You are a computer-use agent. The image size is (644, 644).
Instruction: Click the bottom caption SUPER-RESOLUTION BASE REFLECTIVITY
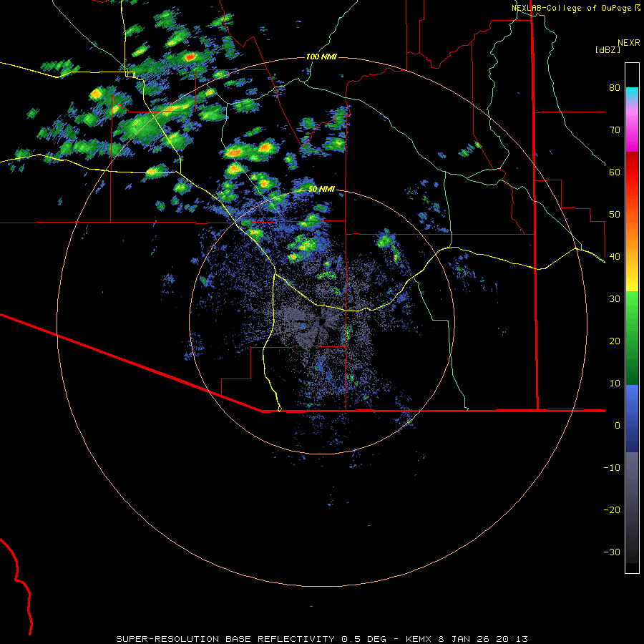(x=225, y=639)
